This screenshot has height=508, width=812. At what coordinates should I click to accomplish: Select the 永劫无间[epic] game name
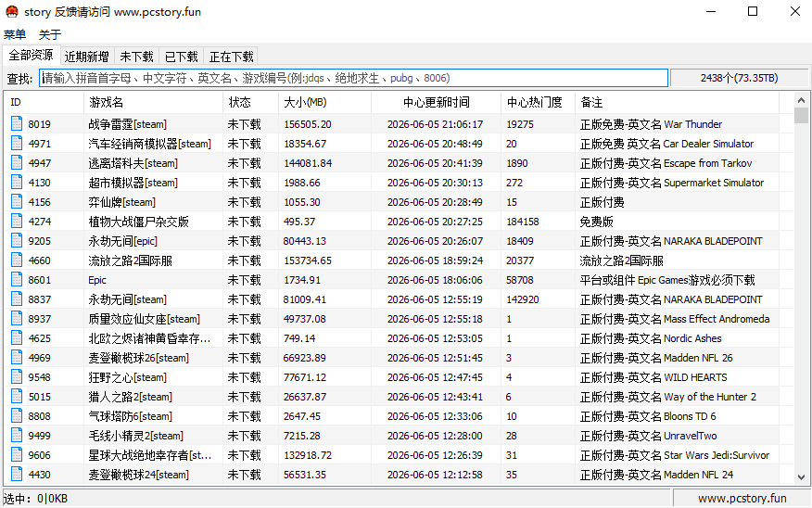point(122,241)
